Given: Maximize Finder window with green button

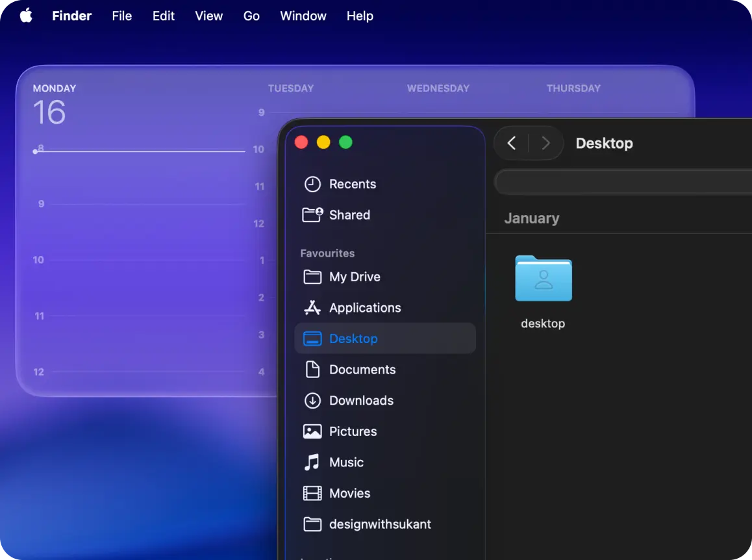Looking at the screenshot, I should 345,142.
